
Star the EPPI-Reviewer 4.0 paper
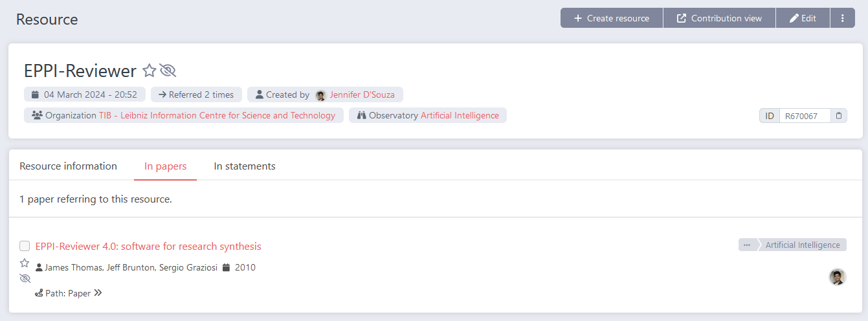click(x=25, y=263)
